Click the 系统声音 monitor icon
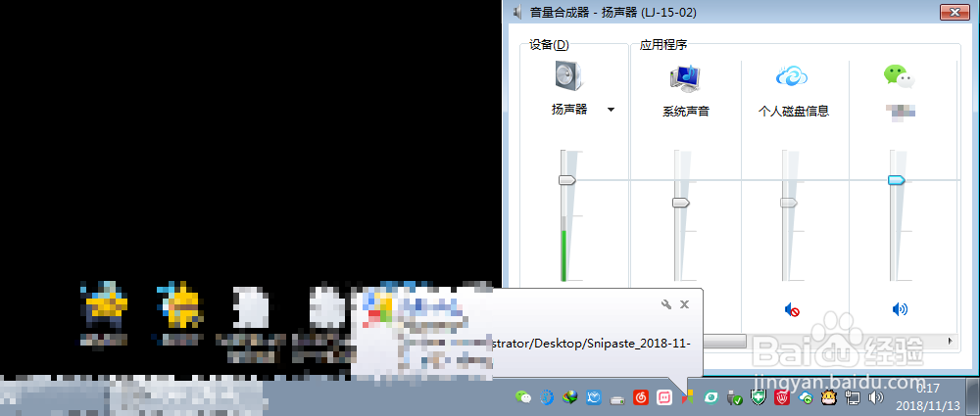The height and width of the screenshot is (416, 980). click(686, 77)
